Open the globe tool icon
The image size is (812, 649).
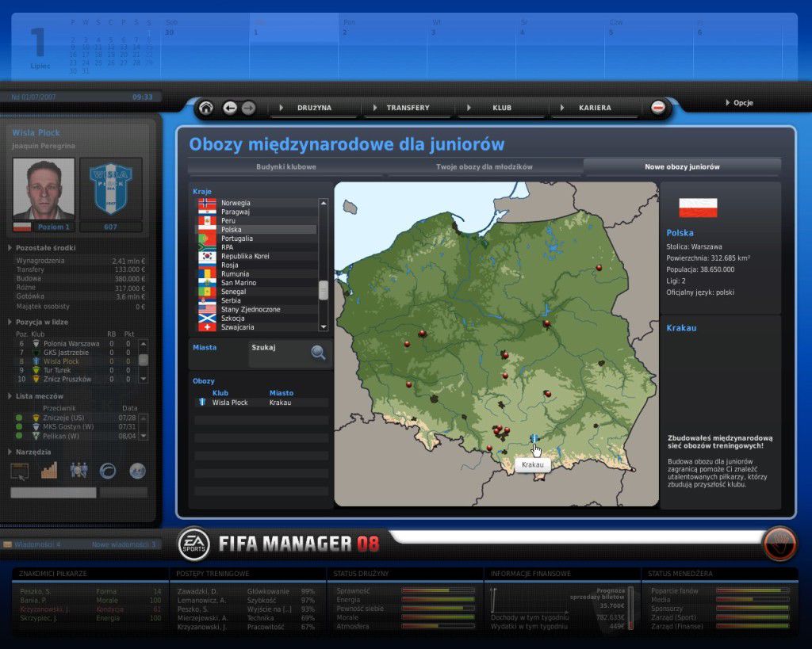click(x=137, y=471)
